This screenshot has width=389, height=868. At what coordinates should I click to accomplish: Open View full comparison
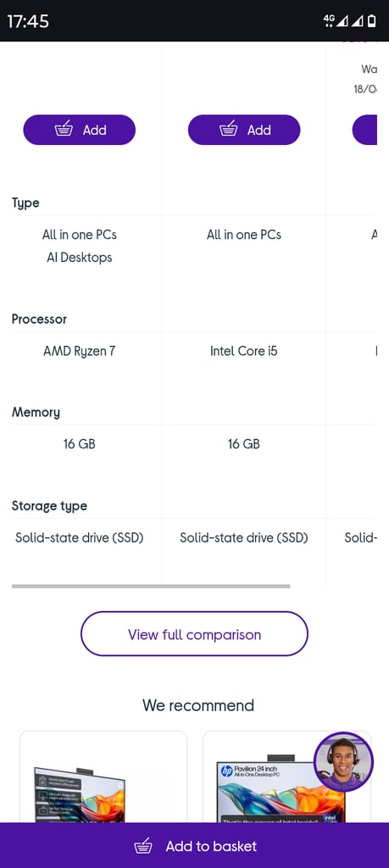[x=194, y=634]
